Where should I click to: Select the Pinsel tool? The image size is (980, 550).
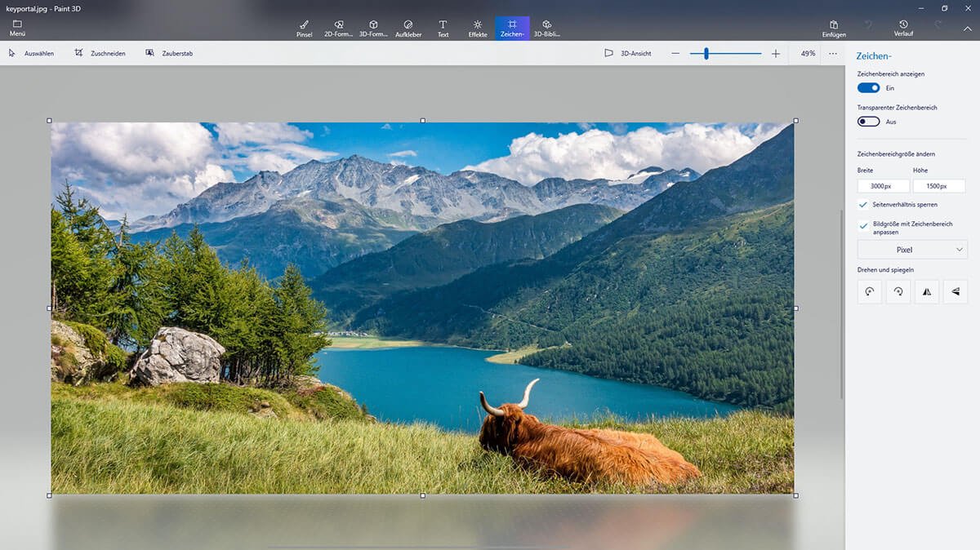pos(303,25)
